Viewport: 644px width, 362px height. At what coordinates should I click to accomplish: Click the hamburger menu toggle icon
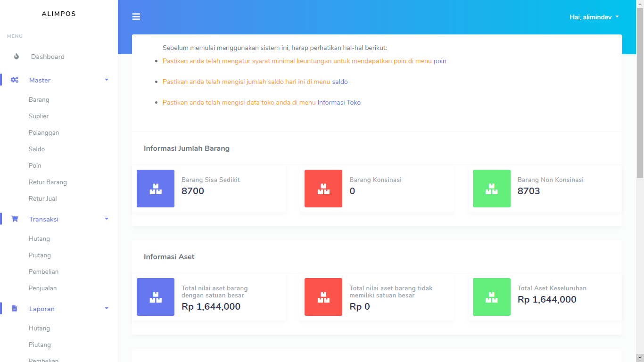point(136,17)
